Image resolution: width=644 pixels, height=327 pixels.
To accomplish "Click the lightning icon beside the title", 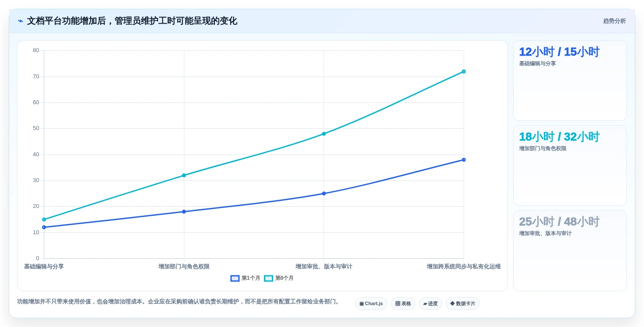I will coord(21,21).
